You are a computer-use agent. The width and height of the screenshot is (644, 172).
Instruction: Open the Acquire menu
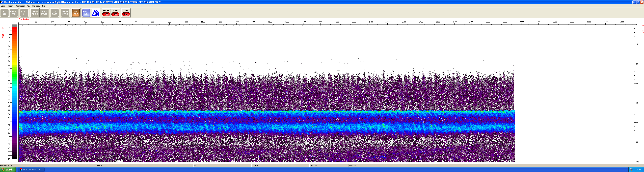[11, 6]
